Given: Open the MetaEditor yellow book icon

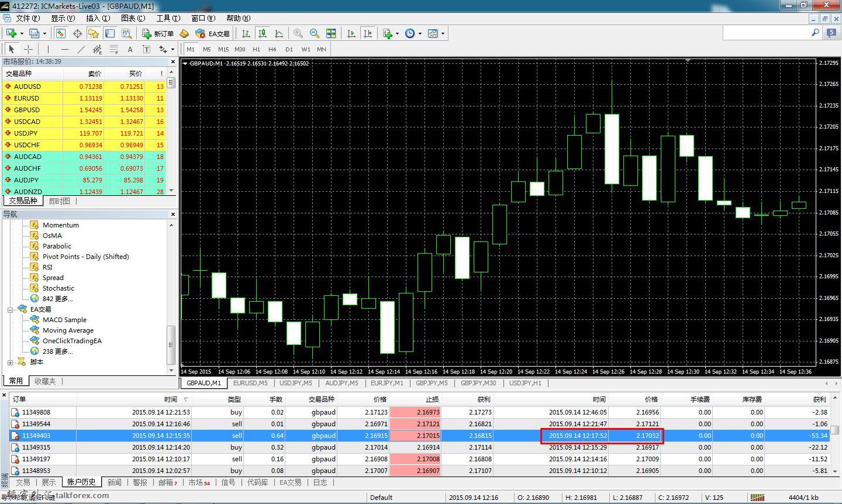Looking at the screenshot, I should 184,33.
